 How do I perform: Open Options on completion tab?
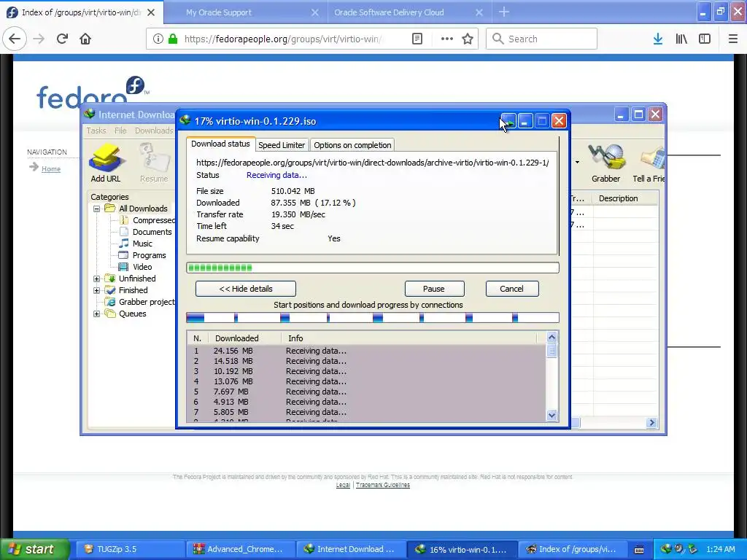[352, 145]
